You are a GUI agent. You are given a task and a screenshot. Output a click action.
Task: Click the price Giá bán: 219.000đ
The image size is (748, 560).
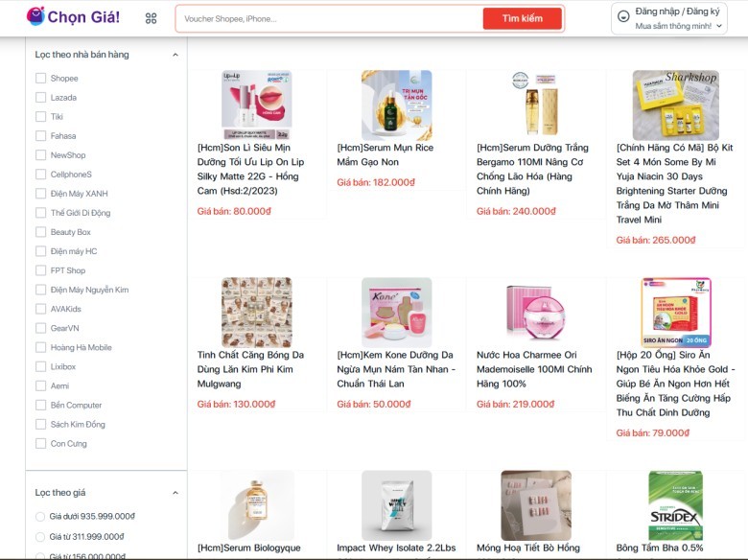(516, 405)
